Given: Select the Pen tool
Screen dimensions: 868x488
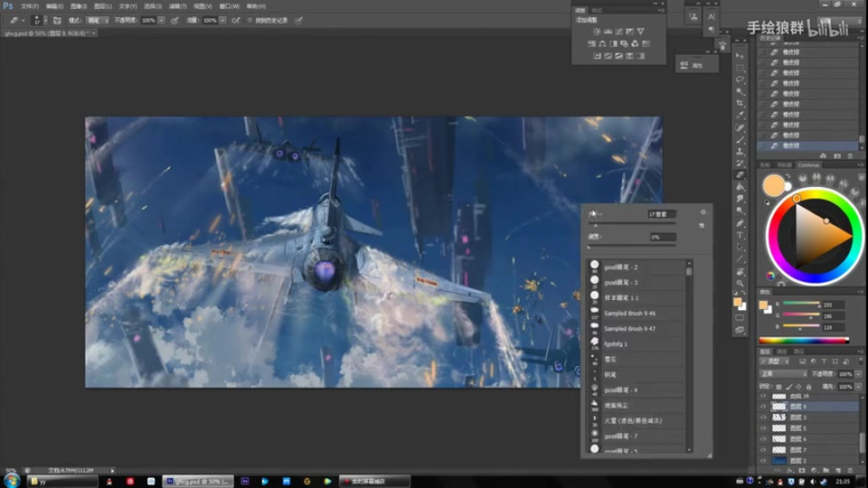Looking at the screenshot, I should coord(741,223).
